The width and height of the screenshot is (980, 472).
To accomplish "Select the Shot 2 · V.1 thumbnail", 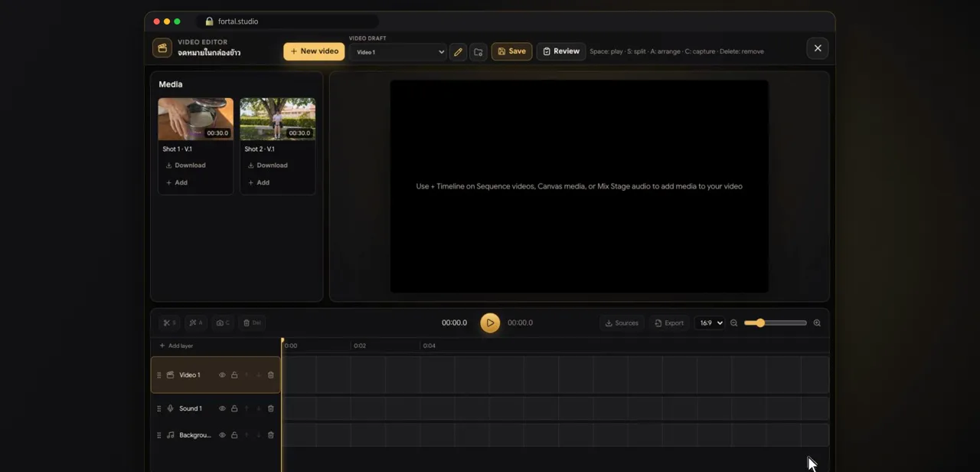I will [x=278, y=119].
